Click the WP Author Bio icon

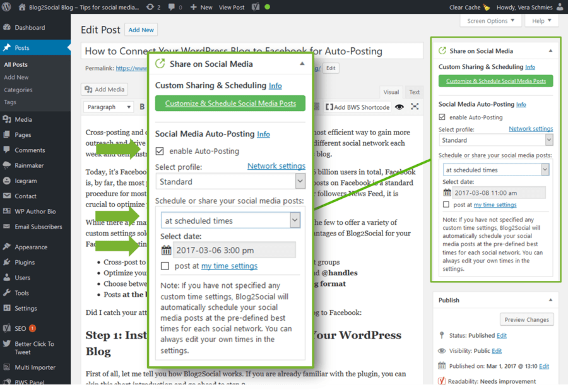[6, 211]
